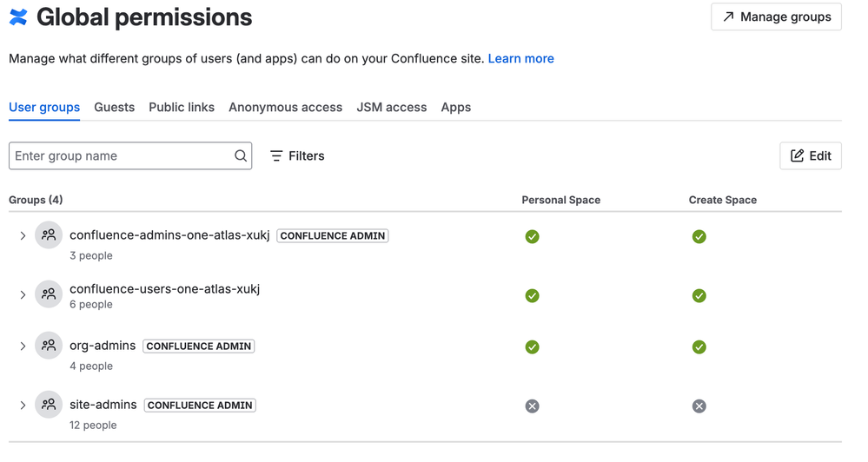Open the Anonymous access tab

(285, 108)
